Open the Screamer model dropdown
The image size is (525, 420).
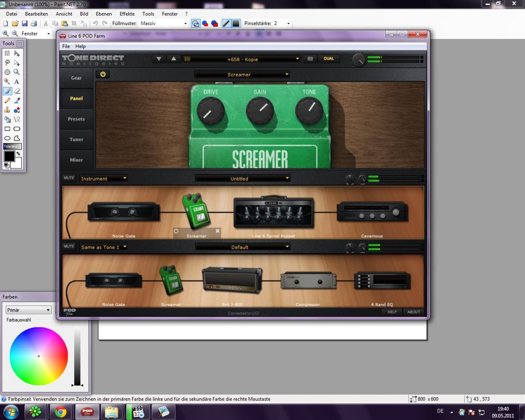[242, 75]
